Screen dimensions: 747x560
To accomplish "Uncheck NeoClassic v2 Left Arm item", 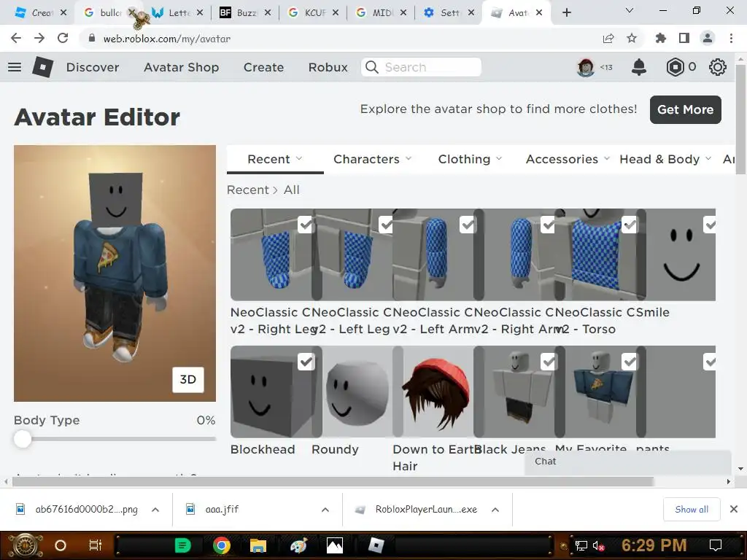I will click(468, 225).
